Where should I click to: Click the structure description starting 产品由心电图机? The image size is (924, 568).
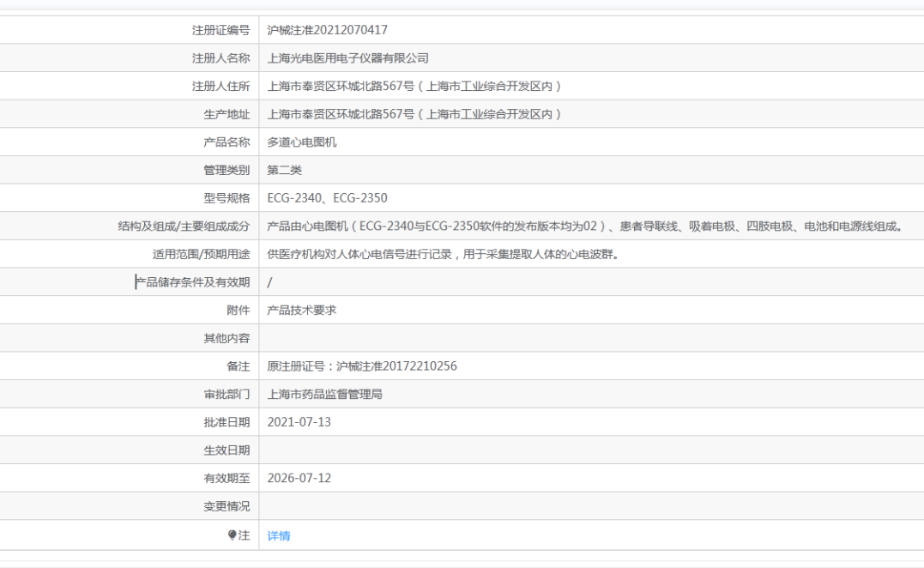pos(584,227)
